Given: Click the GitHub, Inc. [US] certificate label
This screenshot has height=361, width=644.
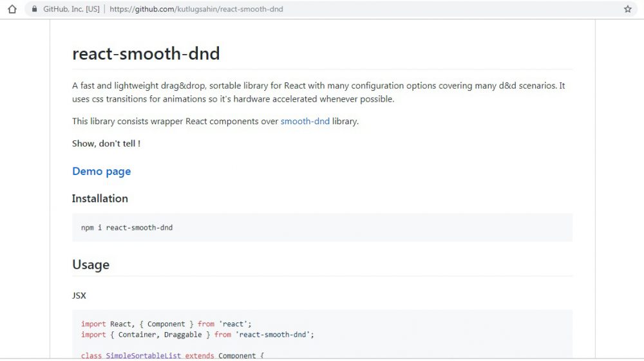Looking at the screenshot, I should pos(71,9).
